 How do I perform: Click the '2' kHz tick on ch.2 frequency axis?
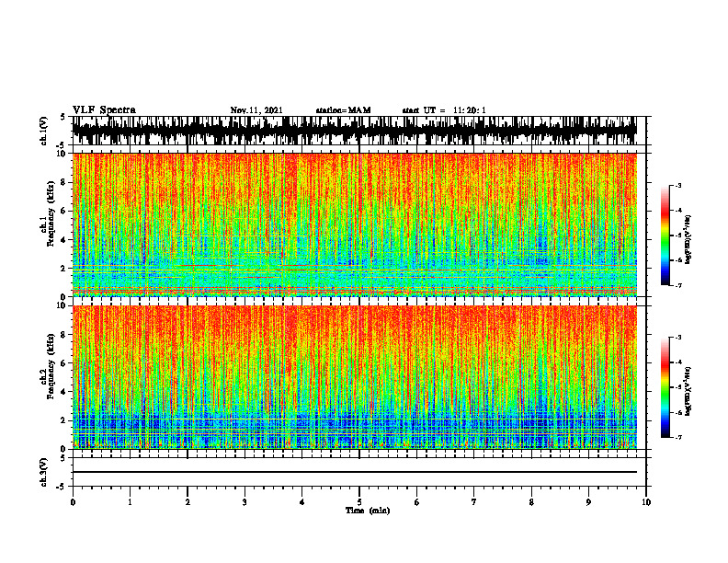(x=64, y=420)
